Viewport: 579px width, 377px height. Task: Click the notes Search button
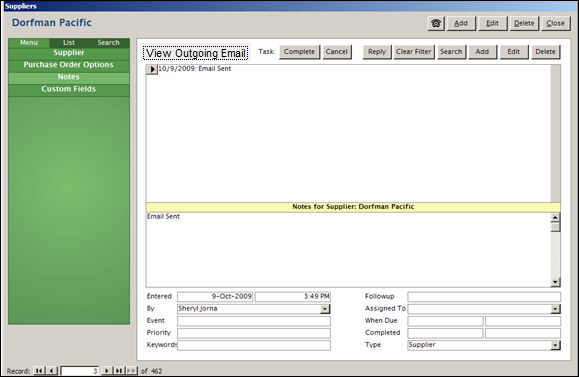click(x=451, y=52)
